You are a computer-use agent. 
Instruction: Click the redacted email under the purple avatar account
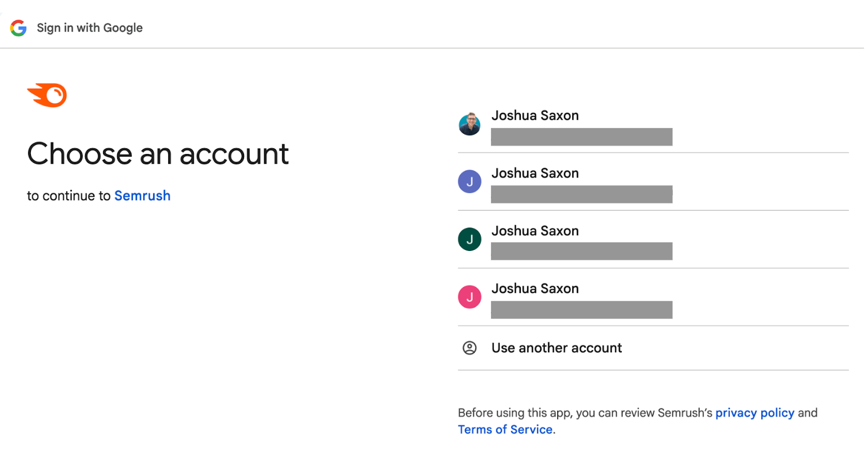pyautogui.click(x=581, y=195)
